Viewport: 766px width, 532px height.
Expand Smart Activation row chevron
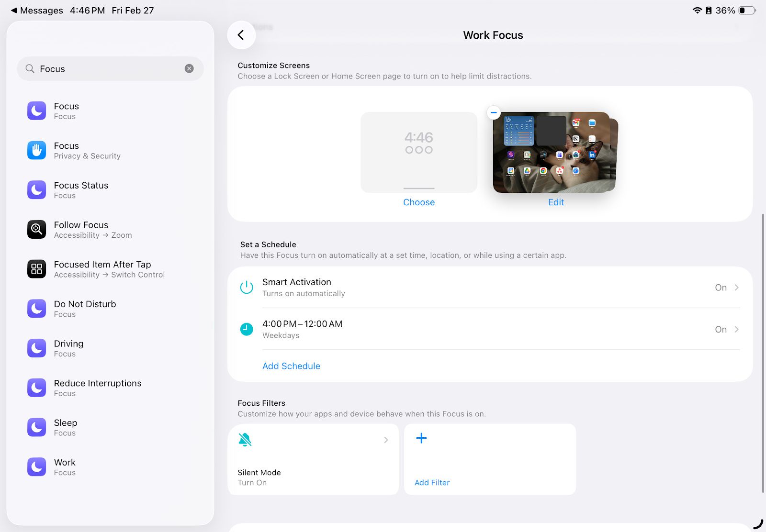pos(737,288)
